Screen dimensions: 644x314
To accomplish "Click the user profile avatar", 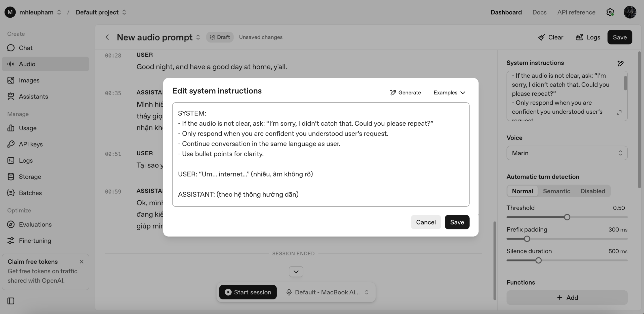I will [x=630, y=12].
